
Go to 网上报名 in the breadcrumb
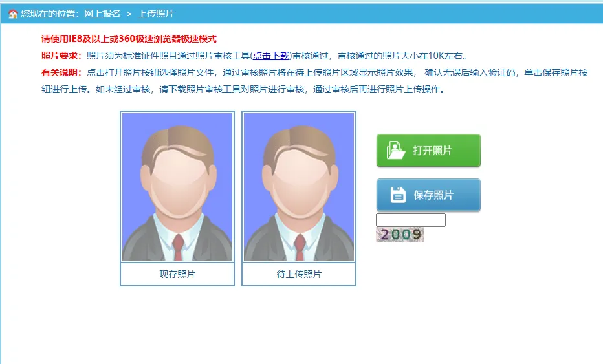pyautogui.click(x=102, y=14)
